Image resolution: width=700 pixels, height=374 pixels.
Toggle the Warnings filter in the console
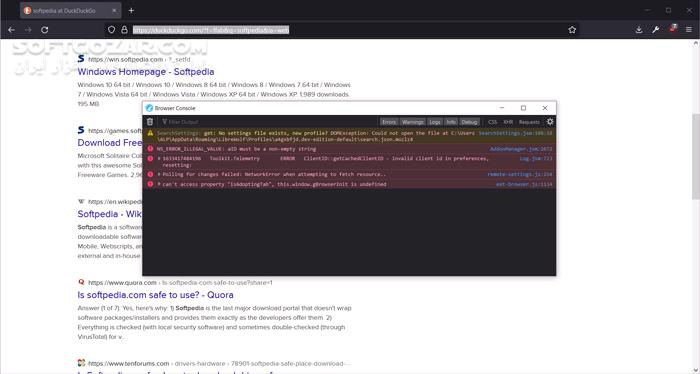[x=412, y=122]
